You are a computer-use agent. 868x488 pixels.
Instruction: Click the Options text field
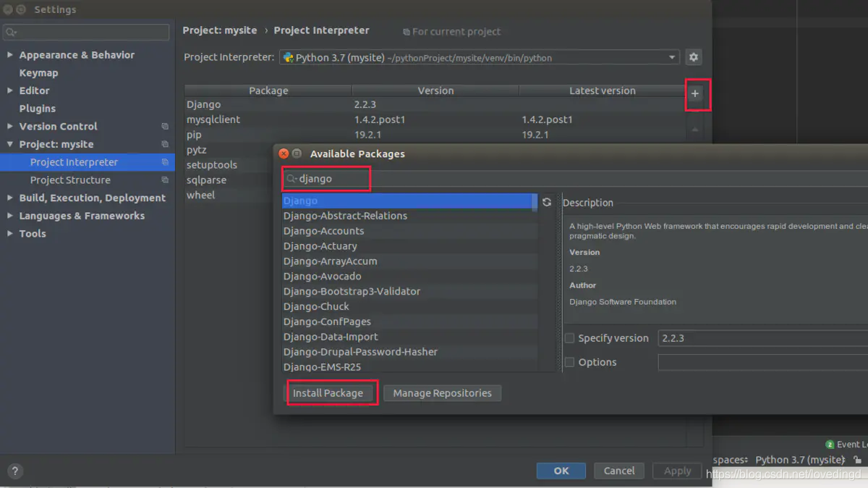coord(762,362)
